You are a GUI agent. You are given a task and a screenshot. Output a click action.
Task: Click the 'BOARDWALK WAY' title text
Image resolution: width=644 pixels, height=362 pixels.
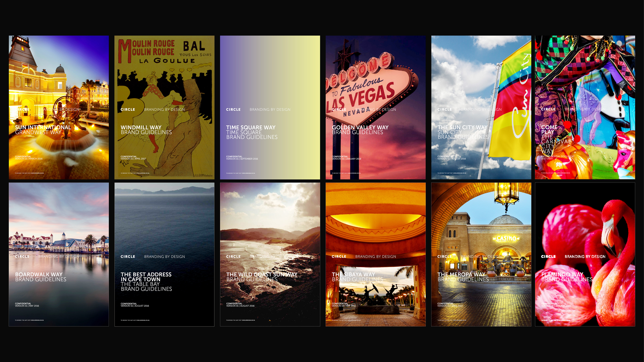[39, 274]
